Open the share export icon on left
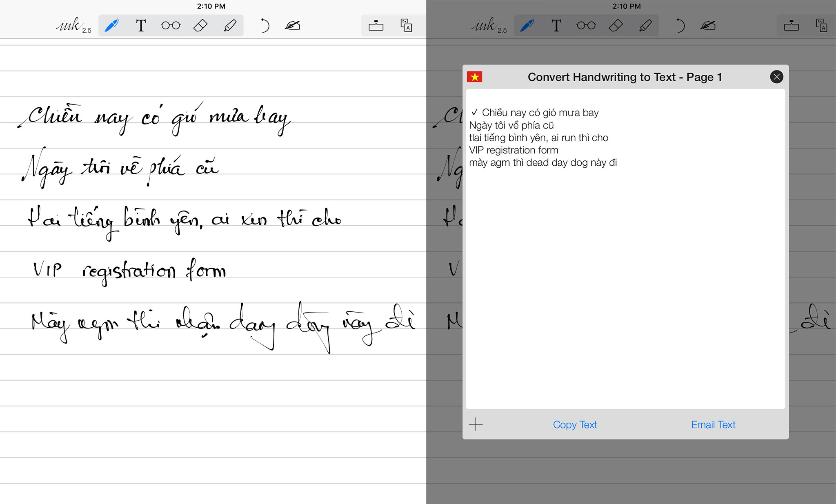Viewport: 836px width, 504px height. 376,26
